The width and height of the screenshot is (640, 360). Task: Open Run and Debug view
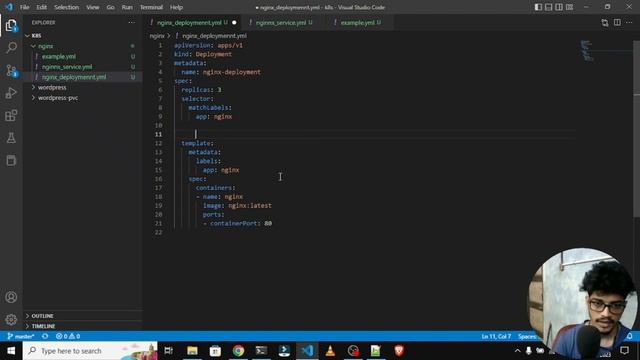(x=11, y=93)
